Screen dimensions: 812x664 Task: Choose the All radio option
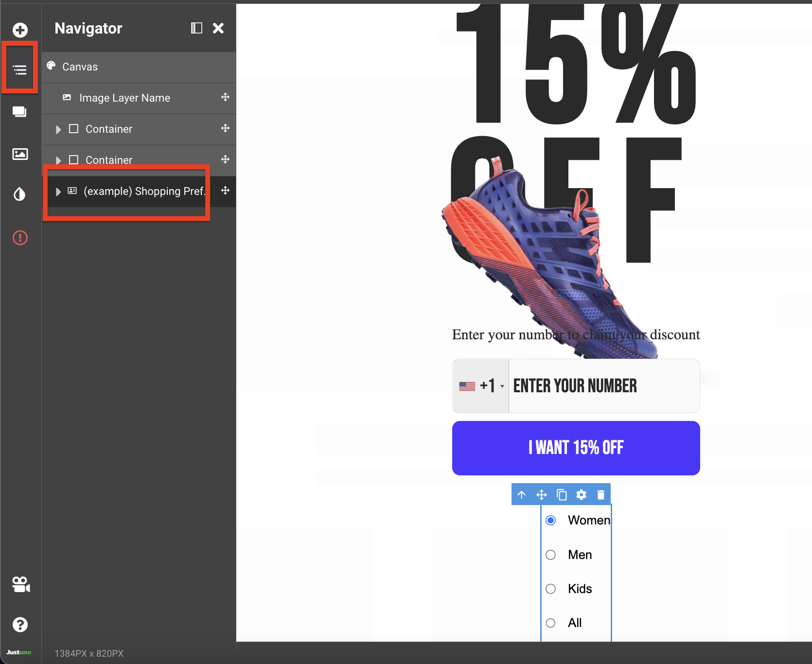point(551,623)
